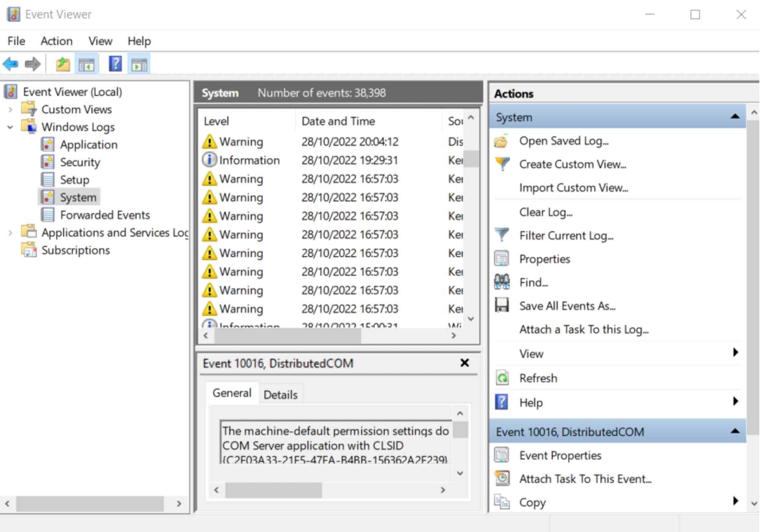Collapse the System actions section arrow
The height and width of the screenshot is (532, 760).
(x=735, y=117)
